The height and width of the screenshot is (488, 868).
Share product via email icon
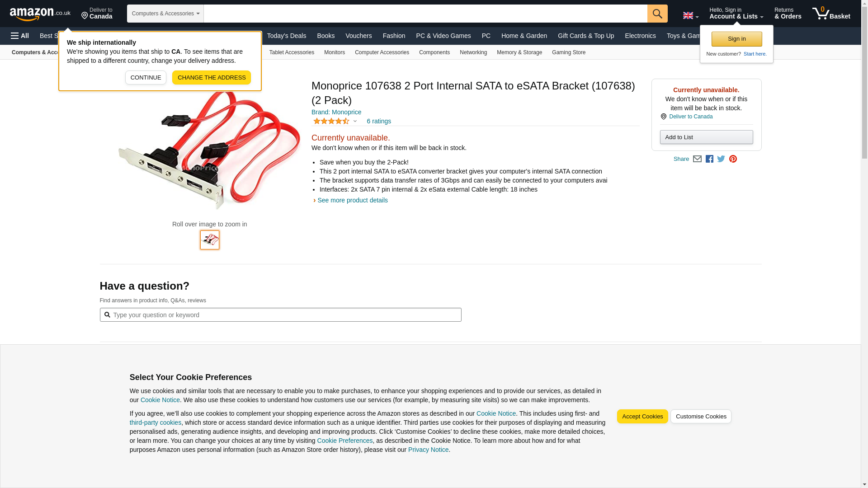(x=697, y=159)
